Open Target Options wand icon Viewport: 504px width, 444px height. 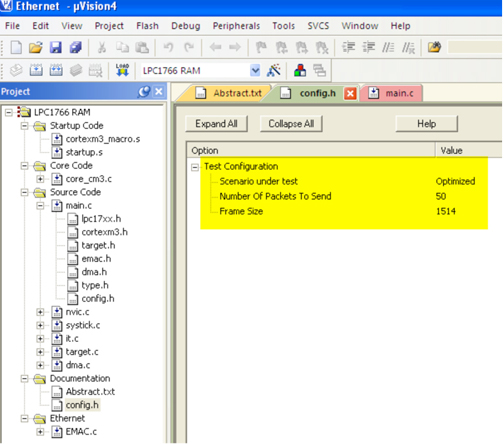274,70
